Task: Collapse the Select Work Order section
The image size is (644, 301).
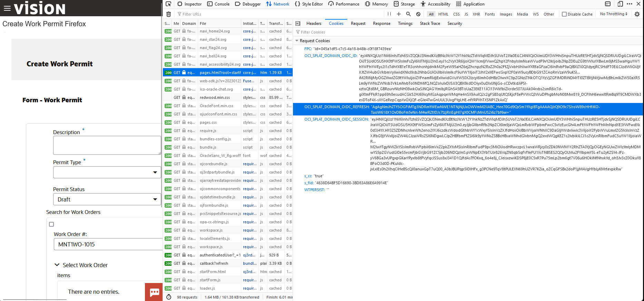Action: [57, 265]
